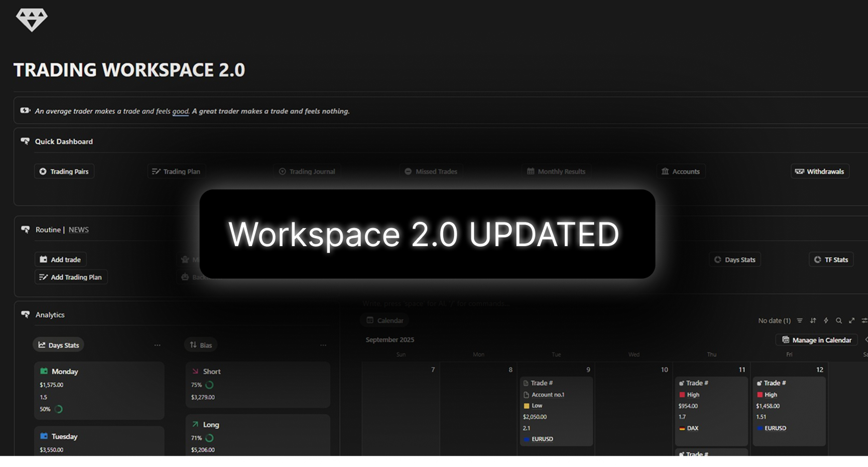Screen dimensions: 868x467
Task: Open the Tuesday stats card
Action: [x=99, y=441]
